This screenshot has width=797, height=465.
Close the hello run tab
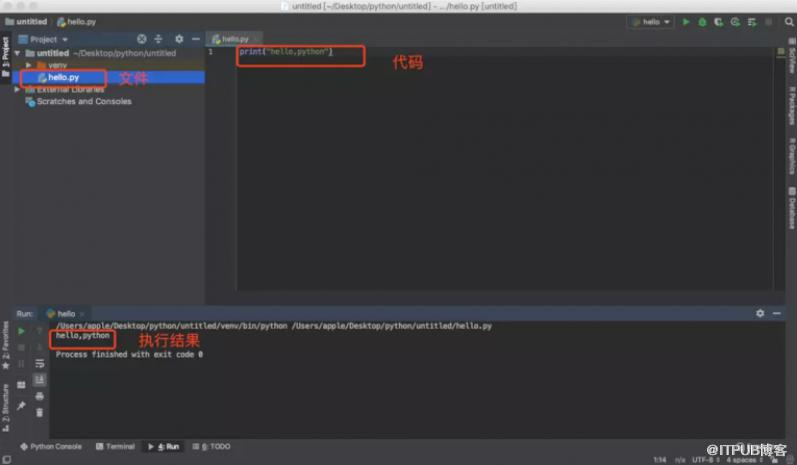[82, 314]
